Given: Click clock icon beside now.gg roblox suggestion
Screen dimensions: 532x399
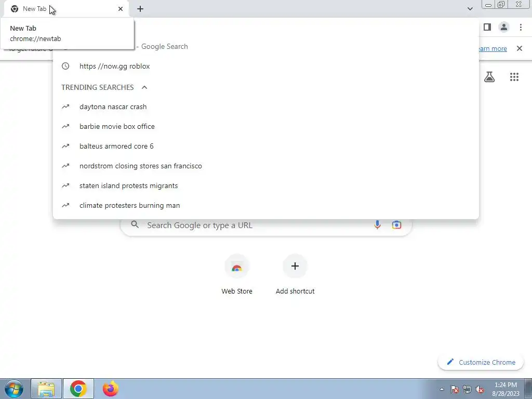Looking at the screenshot, I should pyautogui.click(x=65, y=66).
